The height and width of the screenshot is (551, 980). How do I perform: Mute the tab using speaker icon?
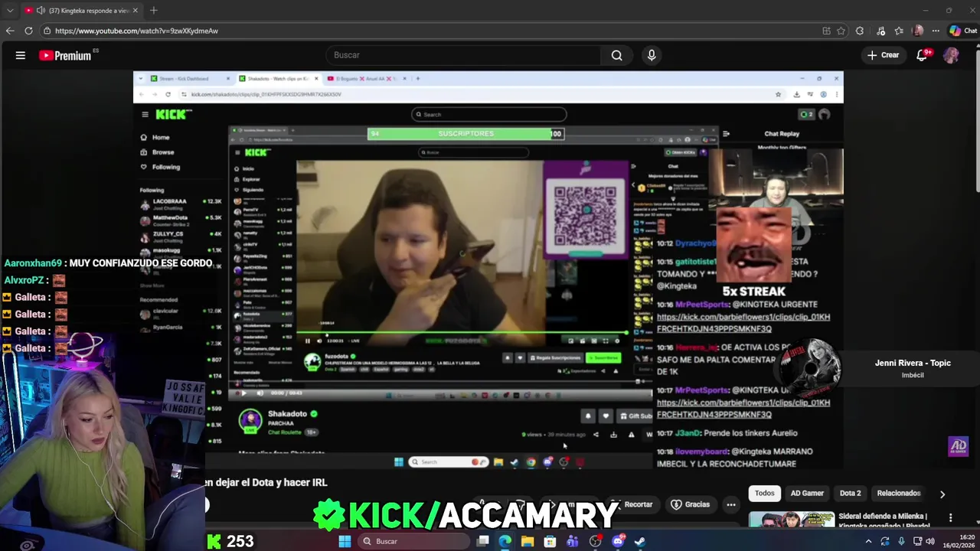(x=40, y=11)
